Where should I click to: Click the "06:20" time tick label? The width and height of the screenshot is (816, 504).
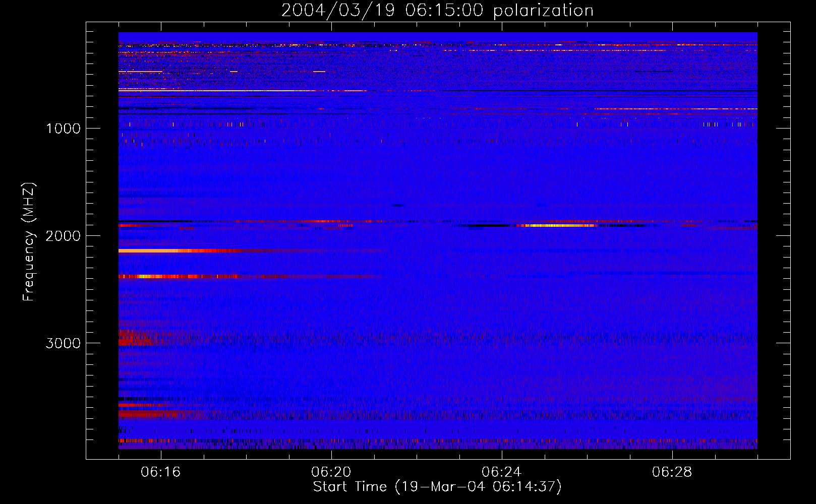click(x=331, y=472)
